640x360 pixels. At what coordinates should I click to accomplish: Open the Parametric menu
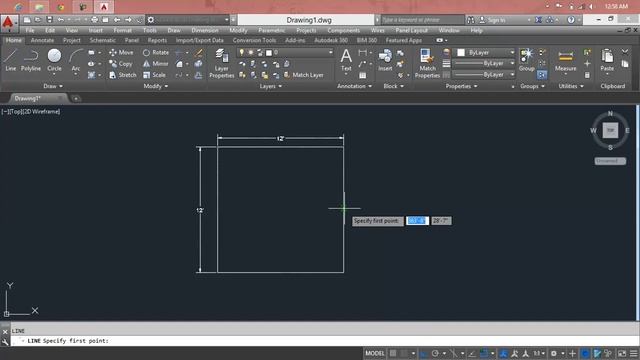coord(271,30)
